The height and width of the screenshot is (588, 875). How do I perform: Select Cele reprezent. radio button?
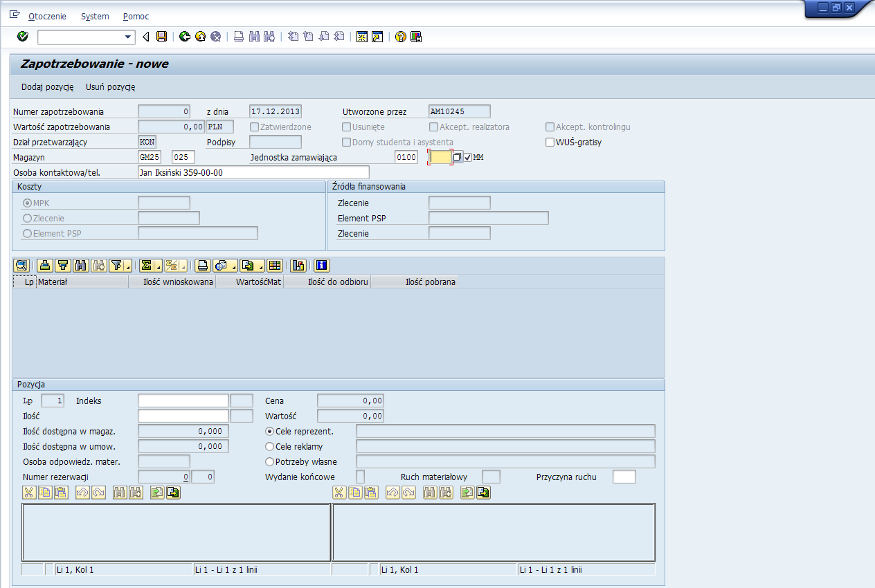[x=270, y=431]
